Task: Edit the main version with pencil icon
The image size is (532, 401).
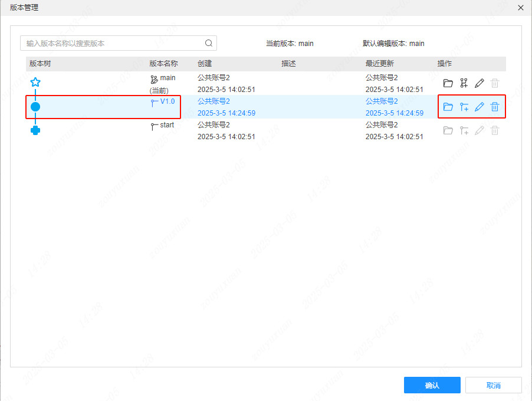Action: pyautogui.click(x=479, y=83)
